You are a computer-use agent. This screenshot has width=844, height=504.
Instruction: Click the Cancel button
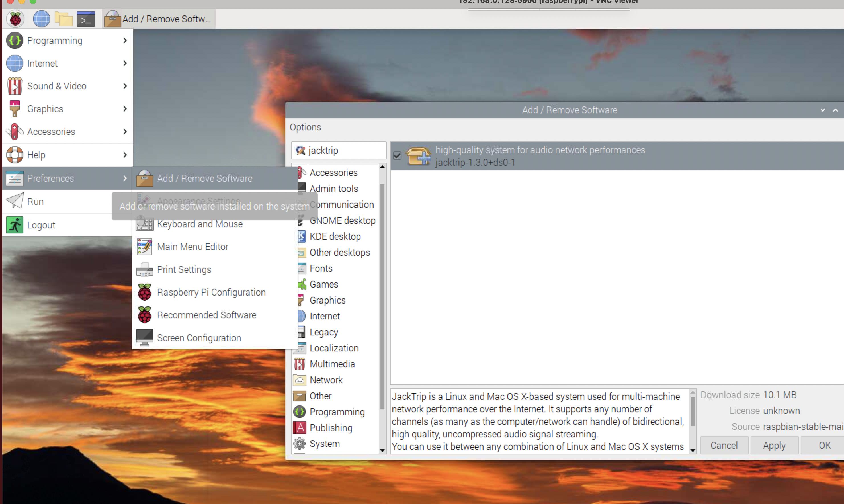pyautogui.click(x=724, y=445)
